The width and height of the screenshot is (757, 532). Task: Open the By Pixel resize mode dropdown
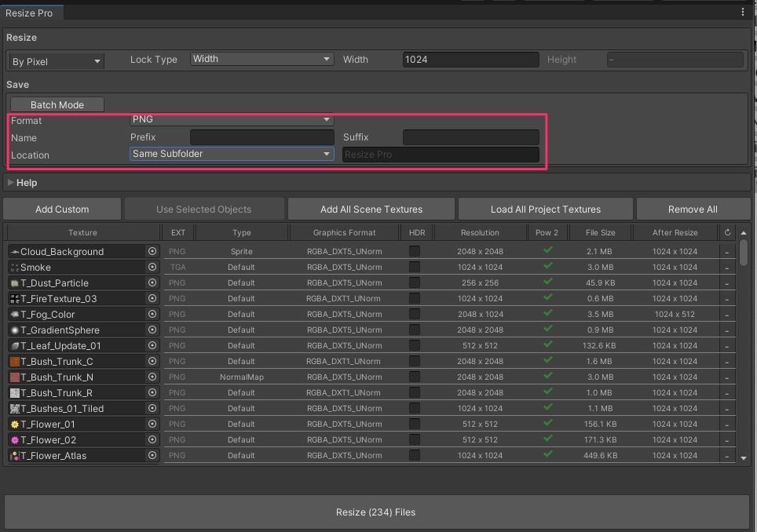pyautogui.click(x=56, y=61)
